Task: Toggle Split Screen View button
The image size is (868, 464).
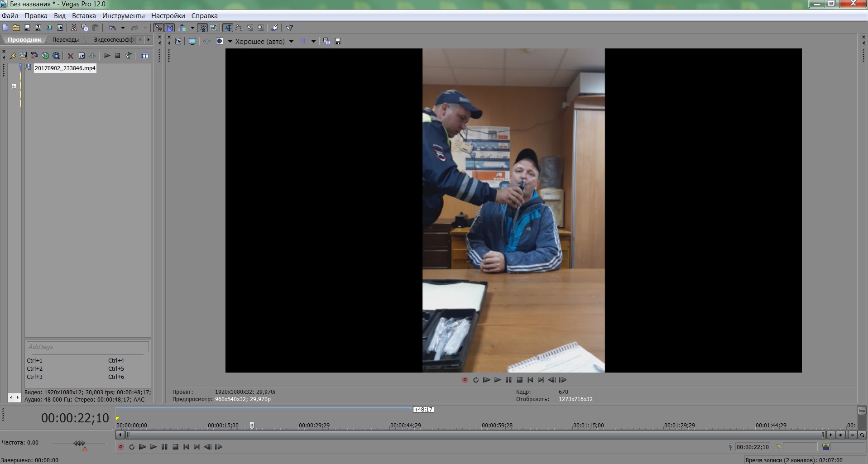Action: pos(220,41)
